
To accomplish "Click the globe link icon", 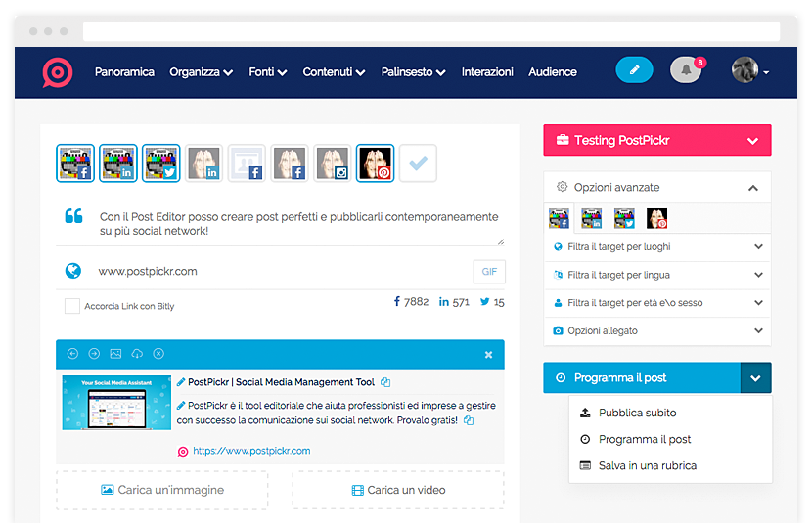I will [73, 271].
